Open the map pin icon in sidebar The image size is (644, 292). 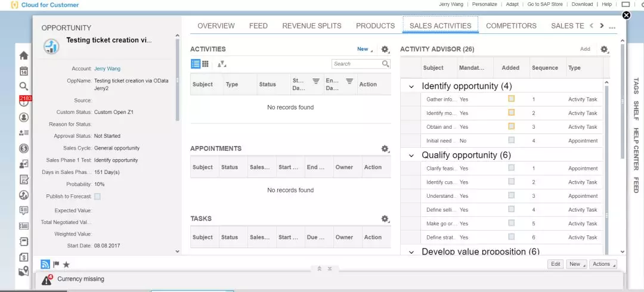[24, 272]
